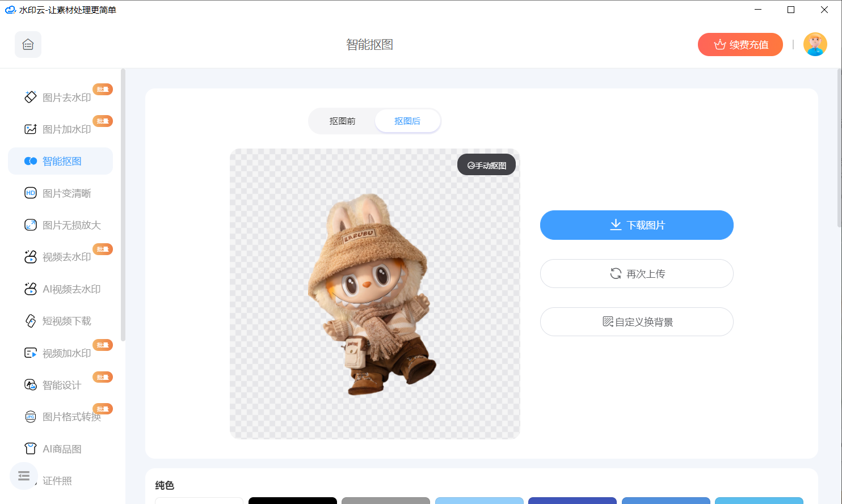The image size is (842, 504).
Task: Select AI视频去水印 icon in sidebar
Action: pyautogui.click(x=31, y=289)
